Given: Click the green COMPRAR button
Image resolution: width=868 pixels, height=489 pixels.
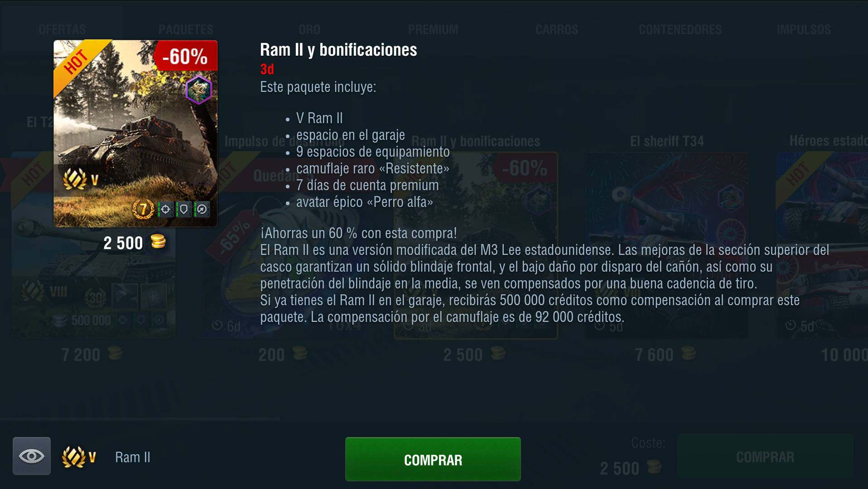Looking at the screenshot, I should click(433, 459).
